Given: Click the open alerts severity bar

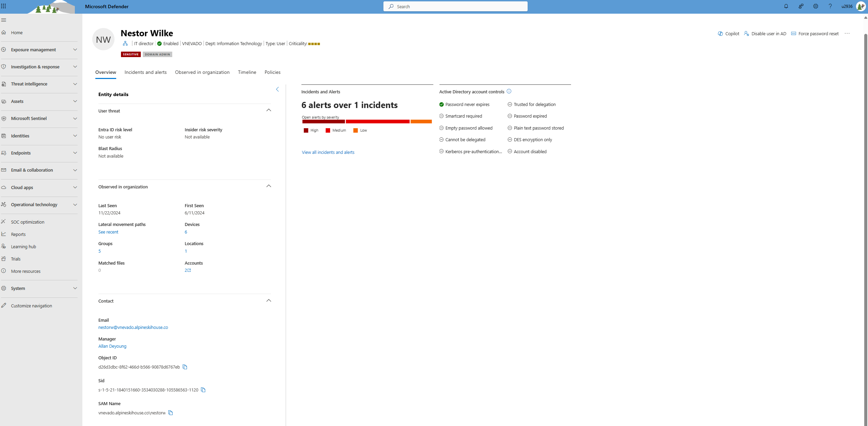Looking at the screenshot, I should pos(366,122).
